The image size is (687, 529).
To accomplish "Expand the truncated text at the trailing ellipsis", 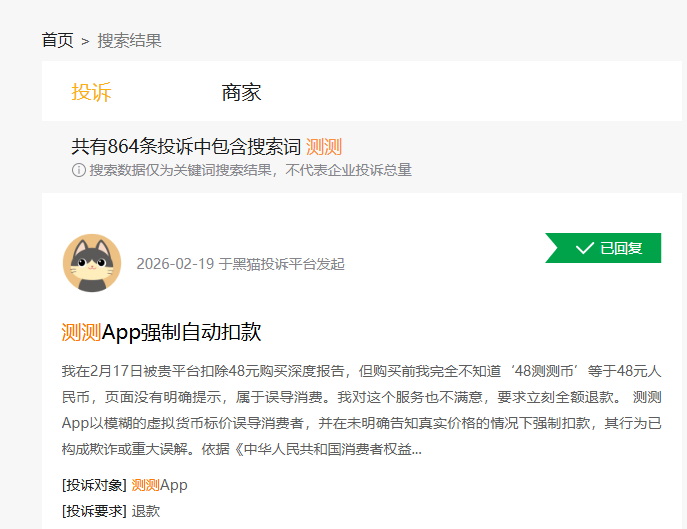I will [415, 450].
